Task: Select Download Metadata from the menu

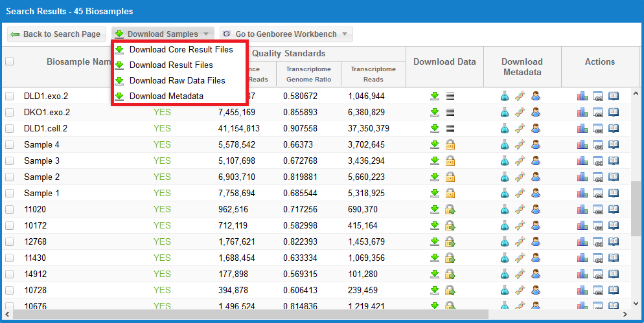Action: coord(166,96)
